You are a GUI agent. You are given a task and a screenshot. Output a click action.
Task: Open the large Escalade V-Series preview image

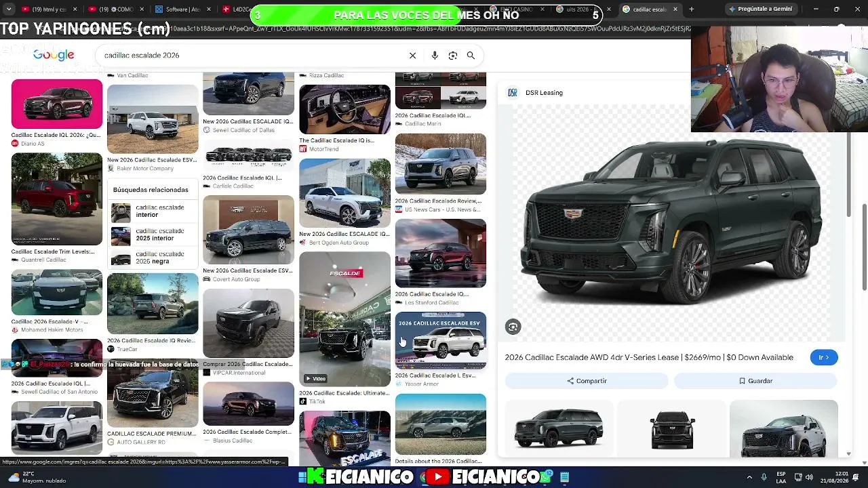671,224
